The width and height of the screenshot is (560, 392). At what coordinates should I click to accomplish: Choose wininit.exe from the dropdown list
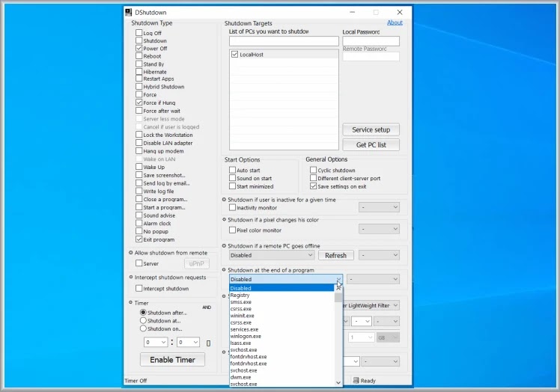coord(281,316)
